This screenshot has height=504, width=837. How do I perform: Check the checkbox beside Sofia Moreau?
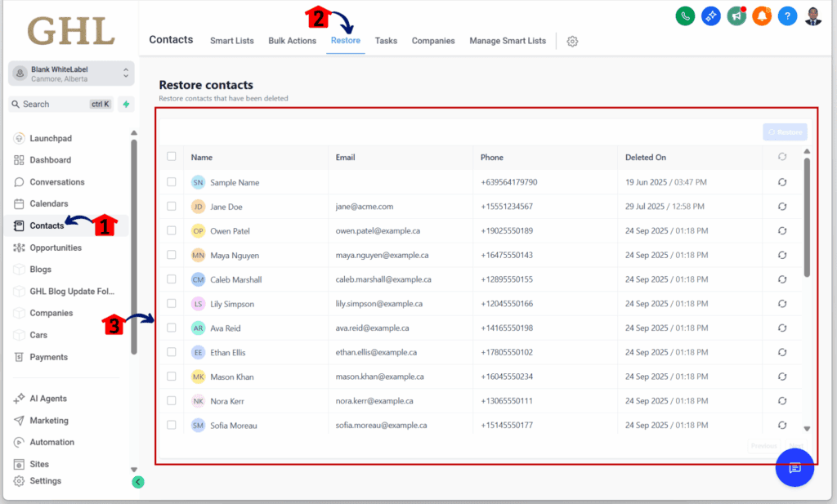click(x=171, y=425)
